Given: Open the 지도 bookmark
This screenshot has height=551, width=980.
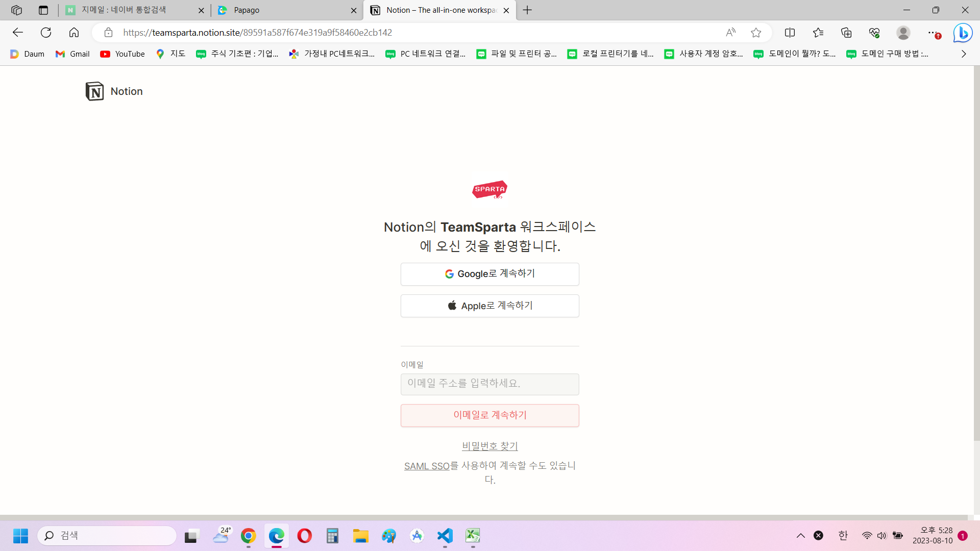Looking at the screenshot, I should 170,54.
